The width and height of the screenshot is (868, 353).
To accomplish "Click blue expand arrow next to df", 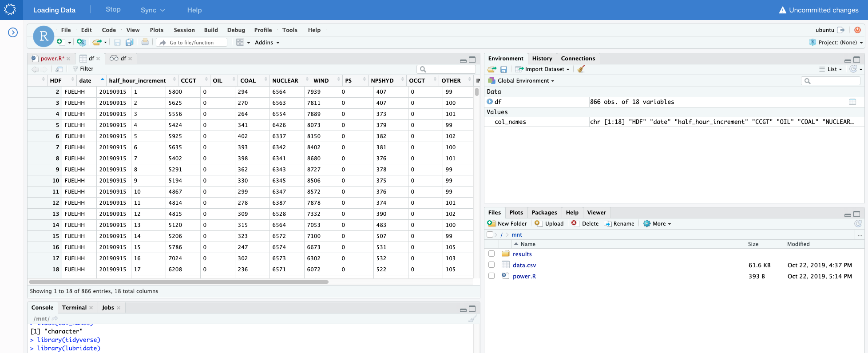I will [490, 102].
